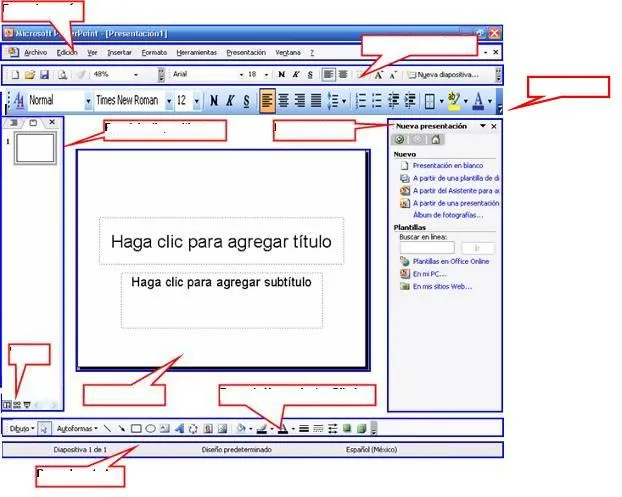Increase indent in the large formatting toolbar

(x=410, y=101)
